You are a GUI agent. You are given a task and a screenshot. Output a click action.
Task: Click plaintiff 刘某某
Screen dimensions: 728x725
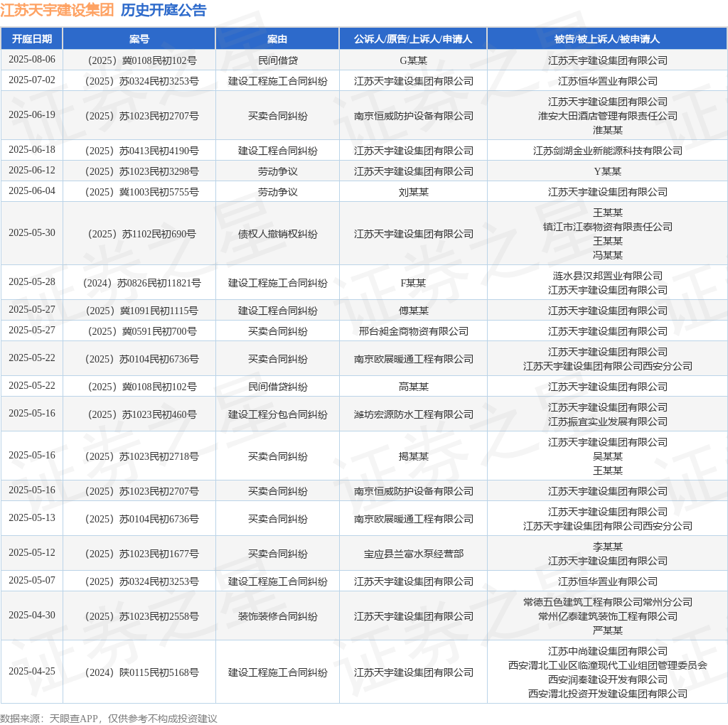point(413,192)
